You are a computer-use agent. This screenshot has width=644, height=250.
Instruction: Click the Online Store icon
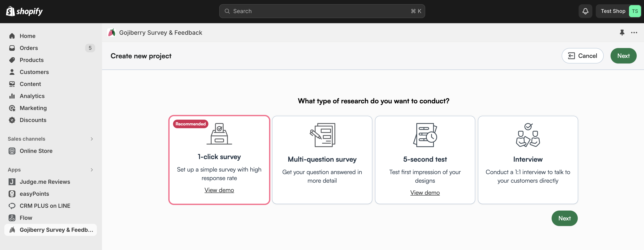pos(12,151)
